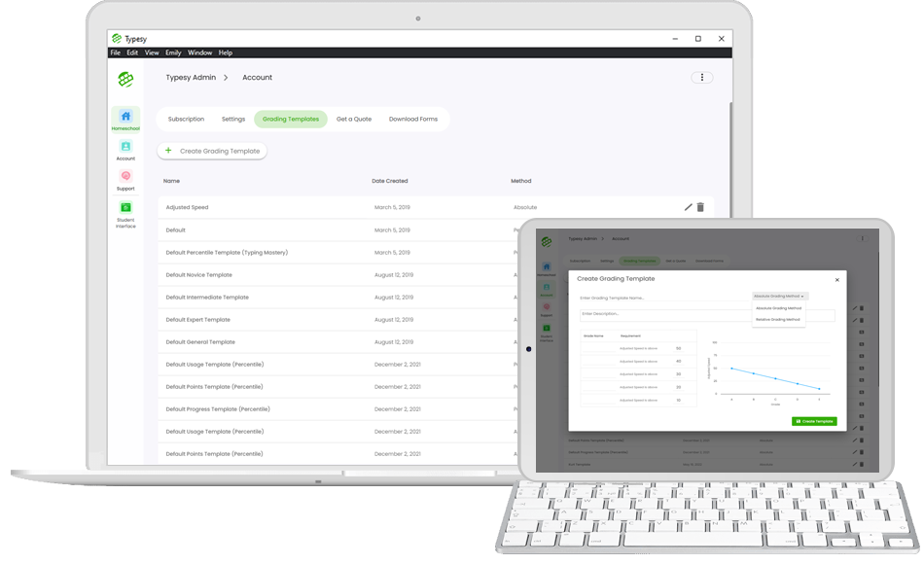This screenshot has width=924, height=564.
Task: Edit the Adjusted Speed template with the pencil
Action: click(x=688, y=207)
